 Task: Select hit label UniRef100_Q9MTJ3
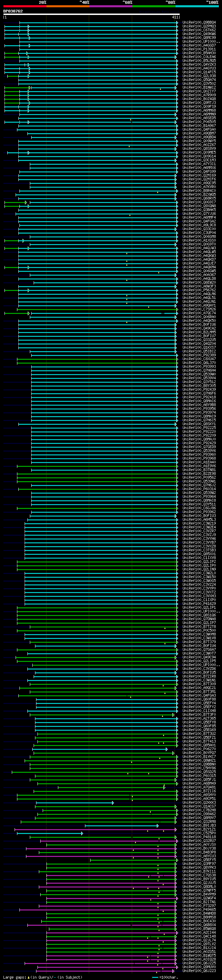(199, 103)
